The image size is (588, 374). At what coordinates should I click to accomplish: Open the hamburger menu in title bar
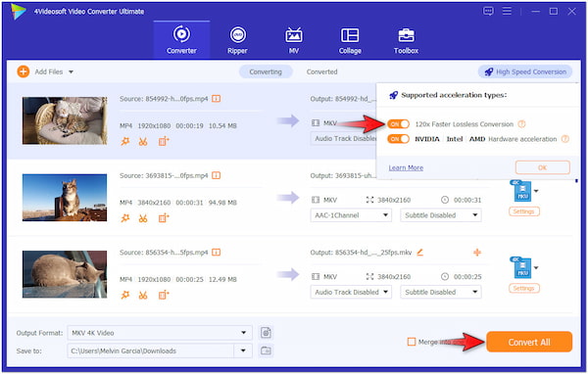pos(507,11)
